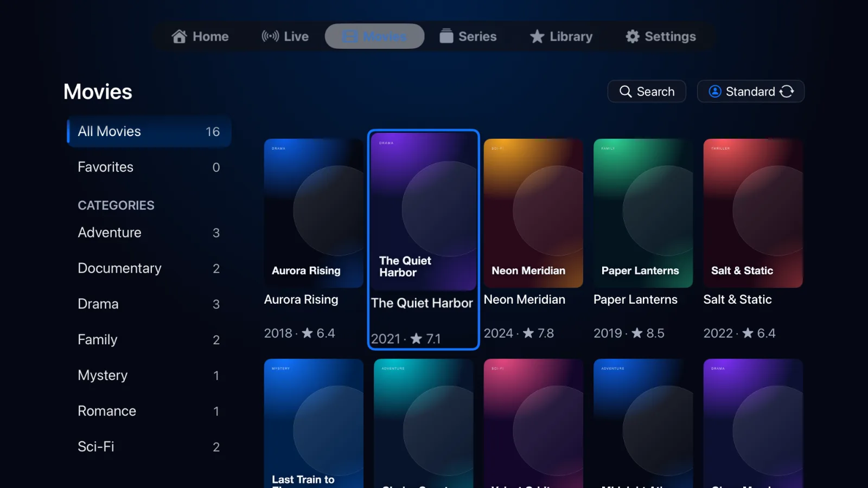868x488 pixels.
Task: Filter by Sci-Fi category
Action: coord(149,447)
